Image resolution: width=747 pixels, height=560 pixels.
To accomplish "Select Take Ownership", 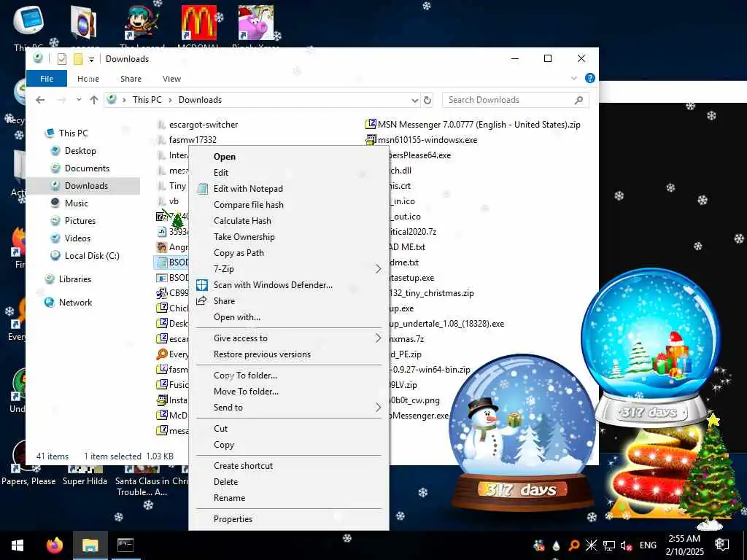I will click(x=289, y=237).
